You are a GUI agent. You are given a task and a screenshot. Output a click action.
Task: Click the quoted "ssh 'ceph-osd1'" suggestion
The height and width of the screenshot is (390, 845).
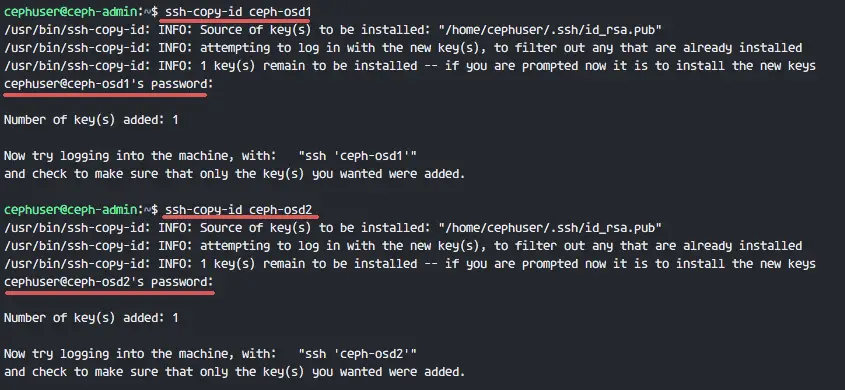coord(357,156)
